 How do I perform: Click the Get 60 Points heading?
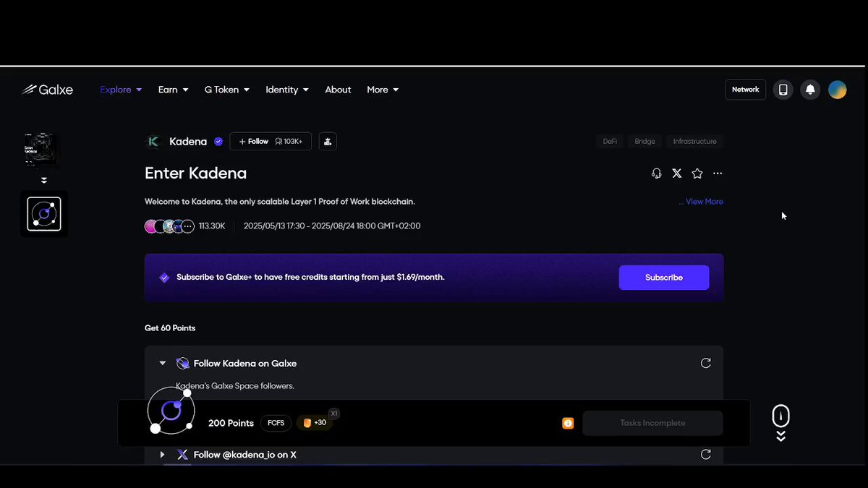pos(170,328)
